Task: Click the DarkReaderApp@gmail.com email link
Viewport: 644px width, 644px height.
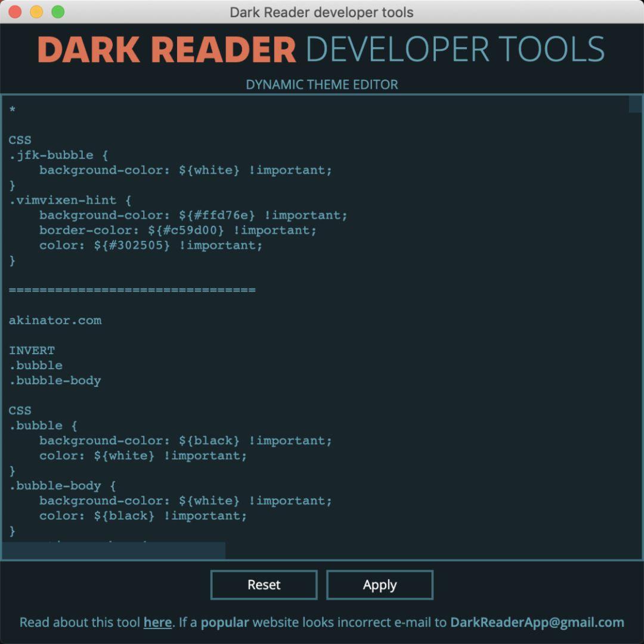Action: [x=537, y=622]
